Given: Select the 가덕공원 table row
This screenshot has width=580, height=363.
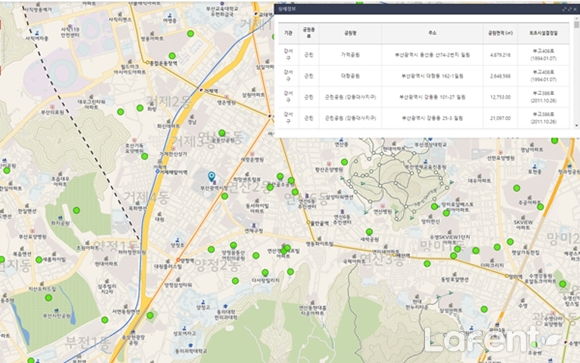Looking at the screenshot, I should [424, 55].
